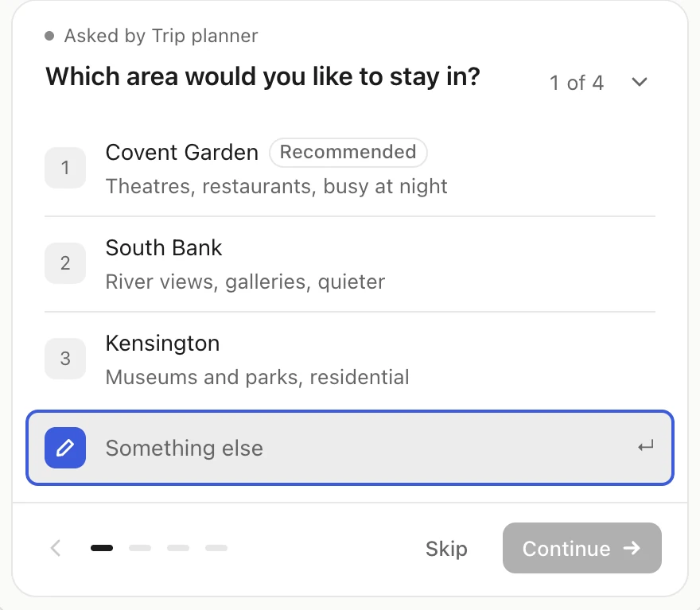700x610 pixels.
Task: Collapse the question with the chevron down arrow
Action: 640,82
